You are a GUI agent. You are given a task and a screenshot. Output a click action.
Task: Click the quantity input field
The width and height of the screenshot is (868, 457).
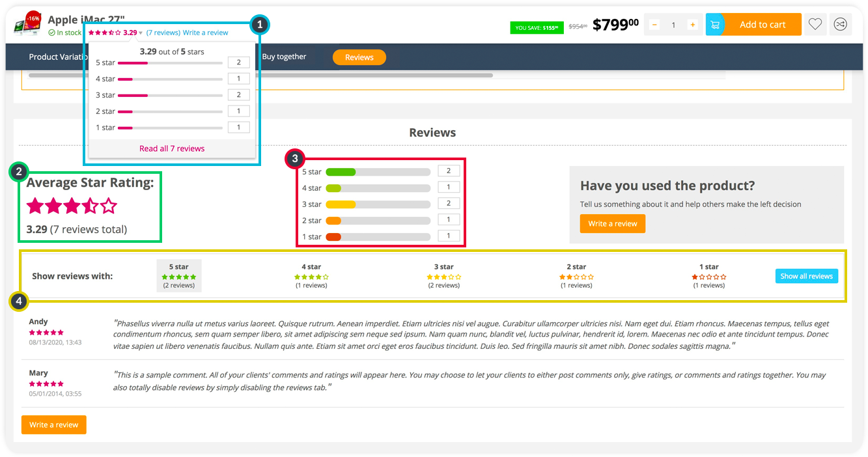pyautogui.click(x=673, y=25)
